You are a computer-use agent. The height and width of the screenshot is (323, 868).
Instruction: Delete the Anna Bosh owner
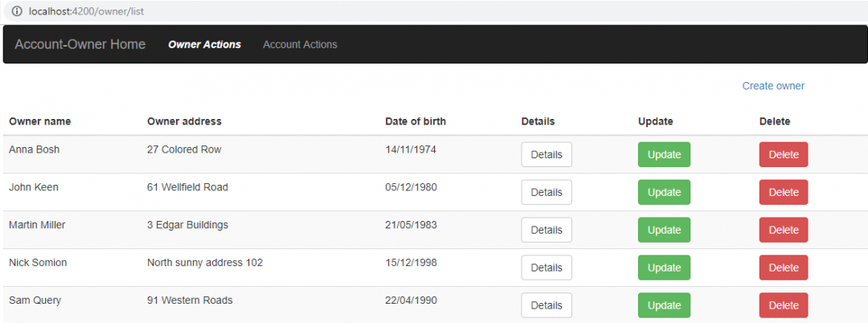pos(784,154)
